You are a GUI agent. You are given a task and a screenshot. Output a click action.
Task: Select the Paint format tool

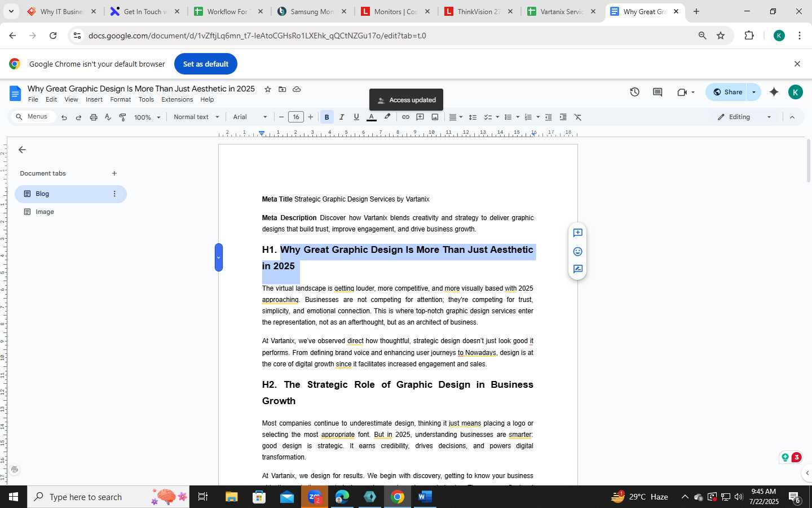[123, 117]
